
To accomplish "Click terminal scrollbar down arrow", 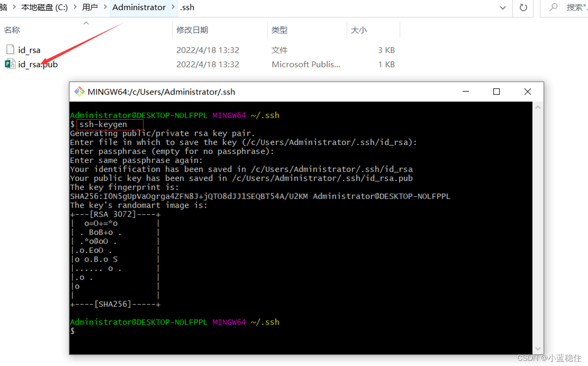I will tap(538, 348).
